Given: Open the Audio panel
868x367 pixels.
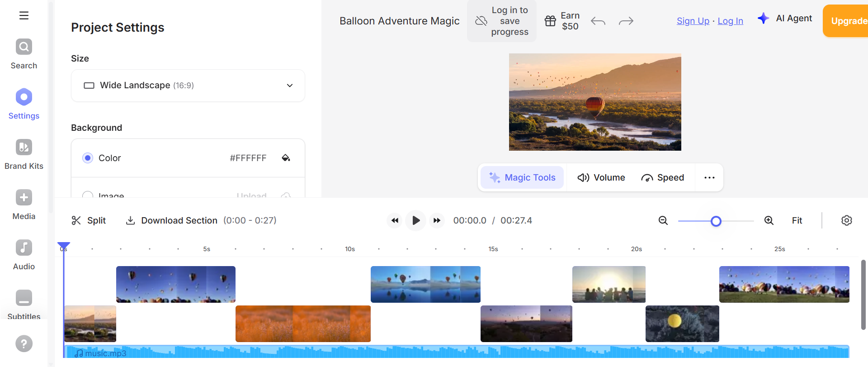Looking at the screenshot, I should point(24,255).
